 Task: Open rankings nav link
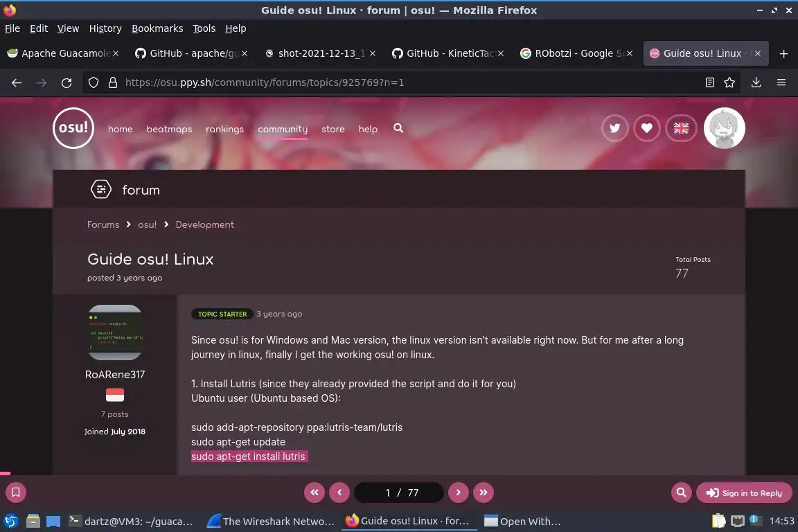tap(224, 130)
